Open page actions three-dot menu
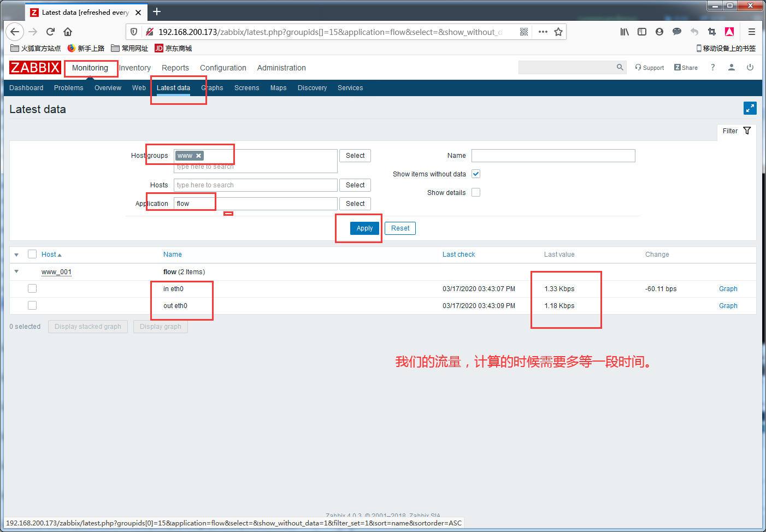 coord(543,32)
